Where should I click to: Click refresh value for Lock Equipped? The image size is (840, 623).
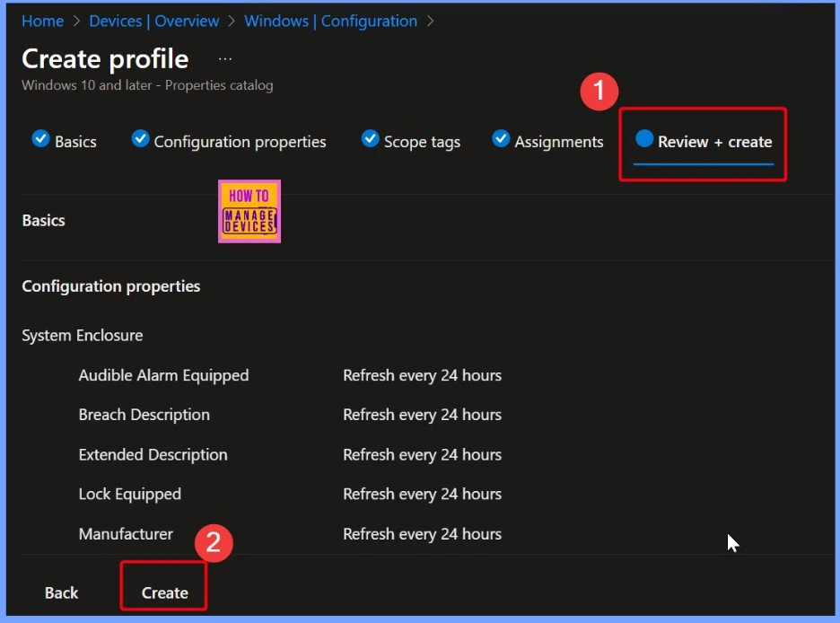point(422,494)
